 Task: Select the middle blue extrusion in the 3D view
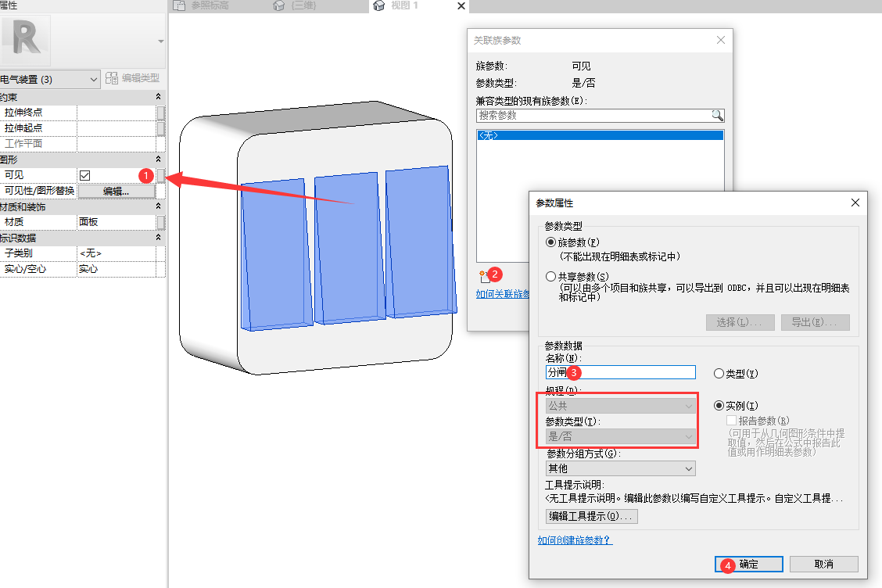[x=350, y=248]
